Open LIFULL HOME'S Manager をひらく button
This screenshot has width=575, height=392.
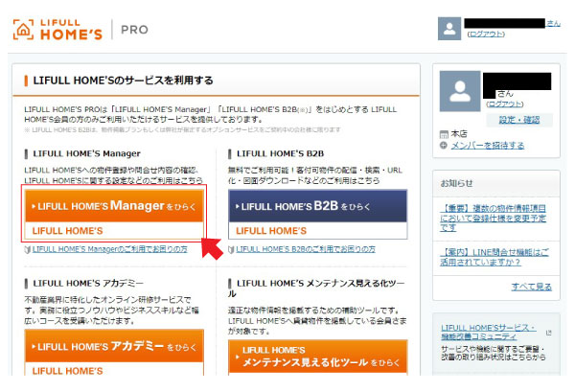click(114, 216)
